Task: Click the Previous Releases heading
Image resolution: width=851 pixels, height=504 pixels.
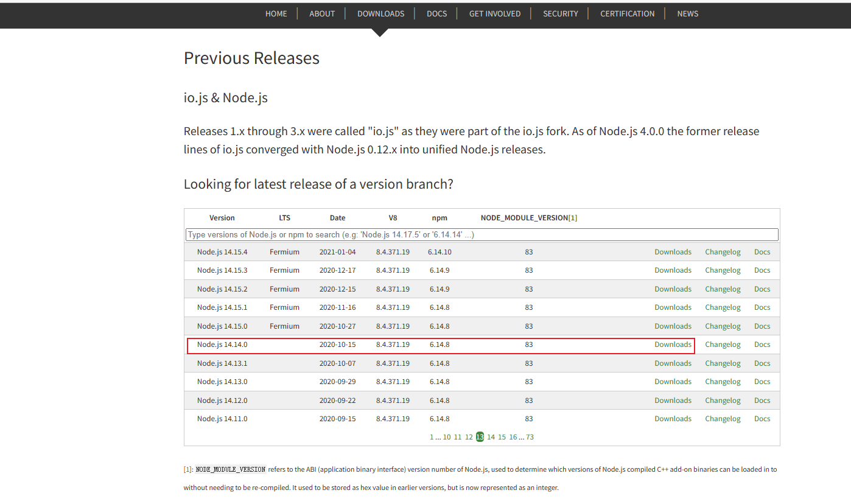Action: pyautogui.click(x=251, y=58)
